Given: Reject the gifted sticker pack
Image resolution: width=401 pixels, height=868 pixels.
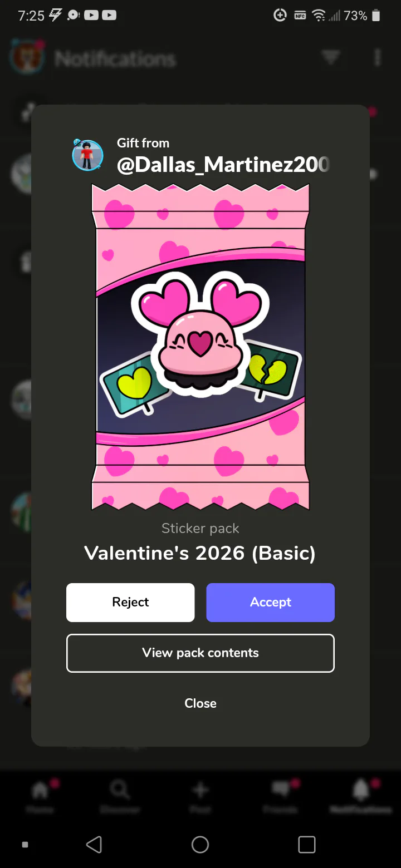Looking at the screenshot, I should pyautogui.click(x=130, y=602).
